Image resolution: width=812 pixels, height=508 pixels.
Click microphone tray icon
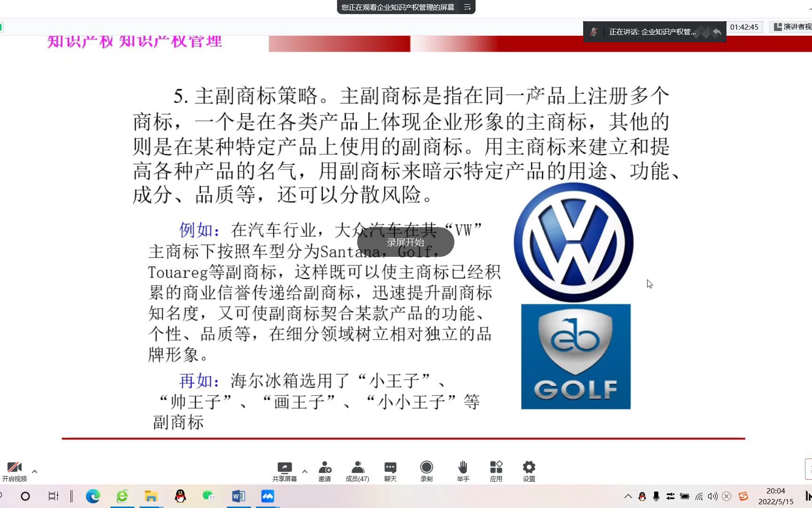656,496
